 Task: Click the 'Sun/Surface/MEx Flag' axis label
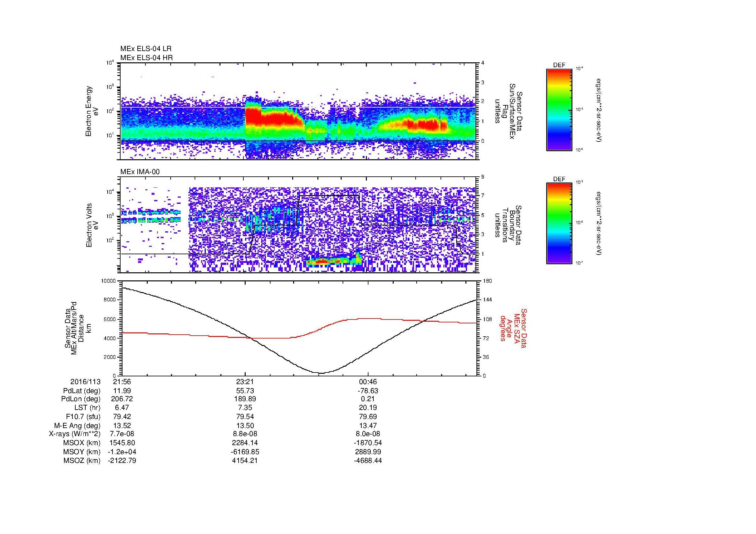[508, 111]
